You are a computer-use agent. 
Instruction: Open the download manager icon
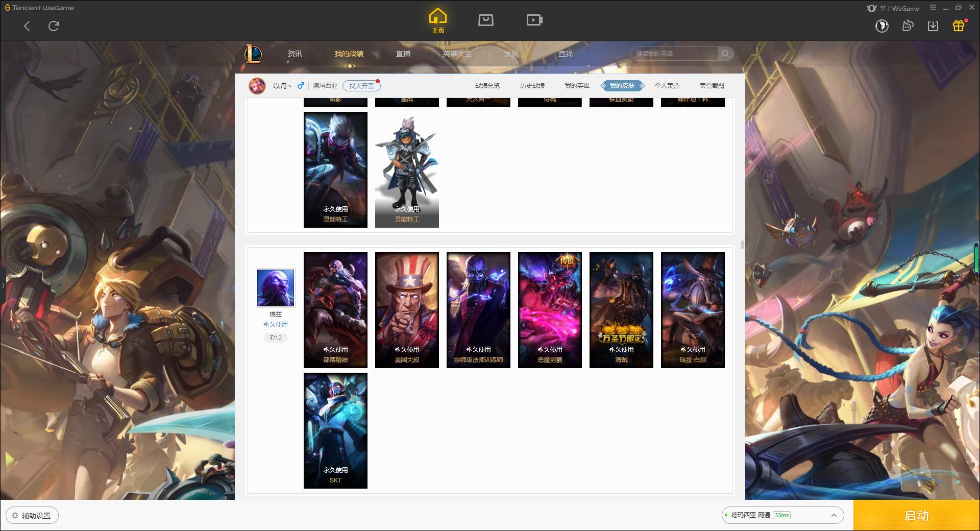coord(933,26)
